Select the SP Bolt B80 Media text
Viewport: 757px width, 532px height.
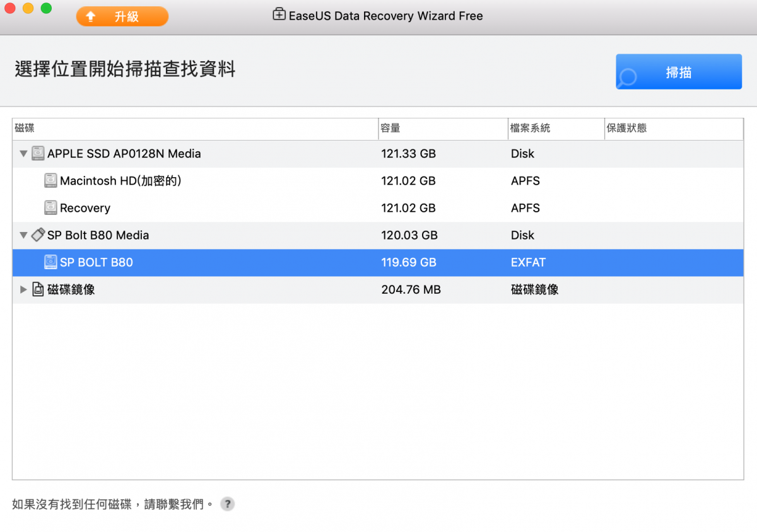click(x=98, y=235)
